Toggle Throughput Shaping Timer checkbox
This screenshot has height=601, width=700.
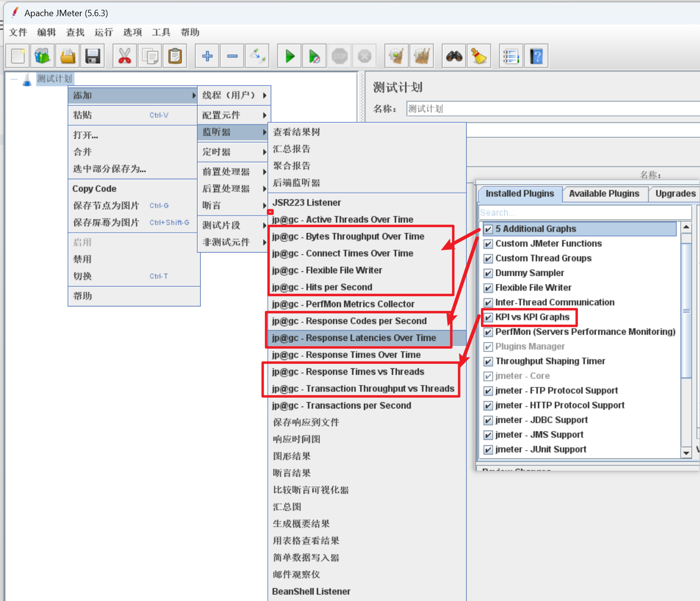pyautogui.click(x=488, y=361)
